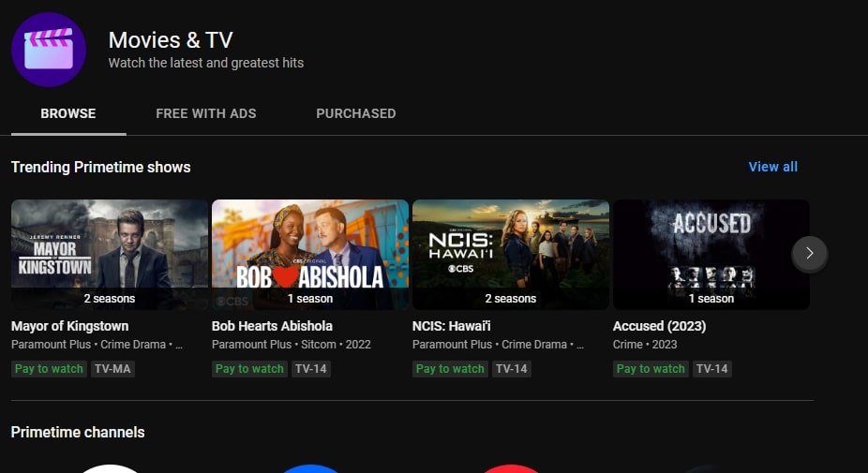Open the Bob Hearts Abishola thumbnail
The image size is (868, 473).
(310, 255)
